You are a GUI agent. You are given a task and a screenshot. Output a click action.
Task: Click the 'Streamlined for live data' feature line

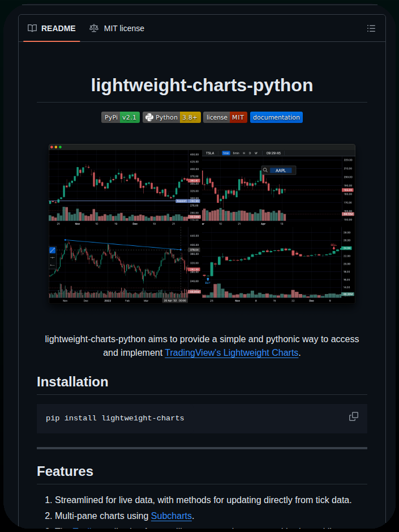203,500
